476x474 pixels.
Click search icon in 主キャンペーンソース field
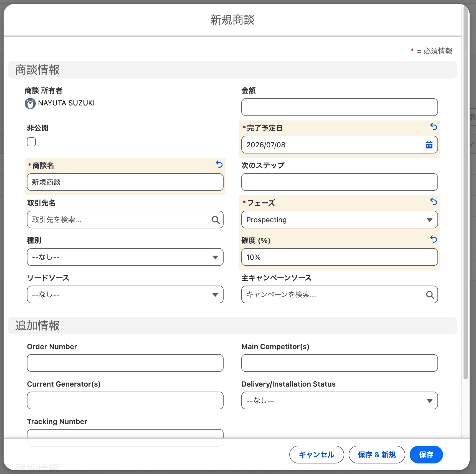430,295
